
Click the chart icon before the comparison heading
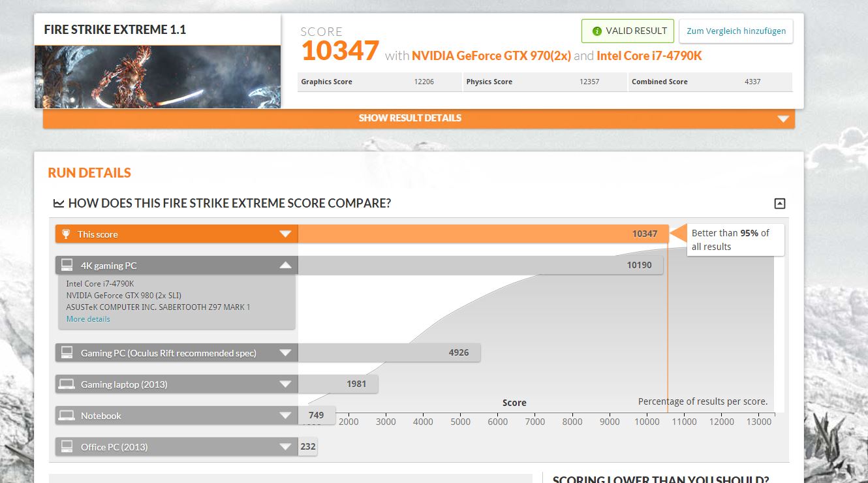click(x=59, y=204)
